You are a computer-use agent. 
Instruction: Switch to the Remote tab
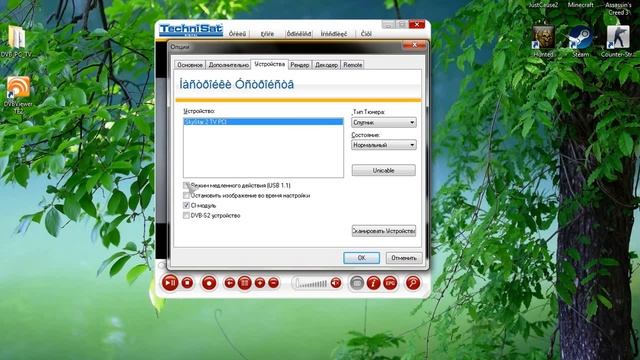click(353, 65)
